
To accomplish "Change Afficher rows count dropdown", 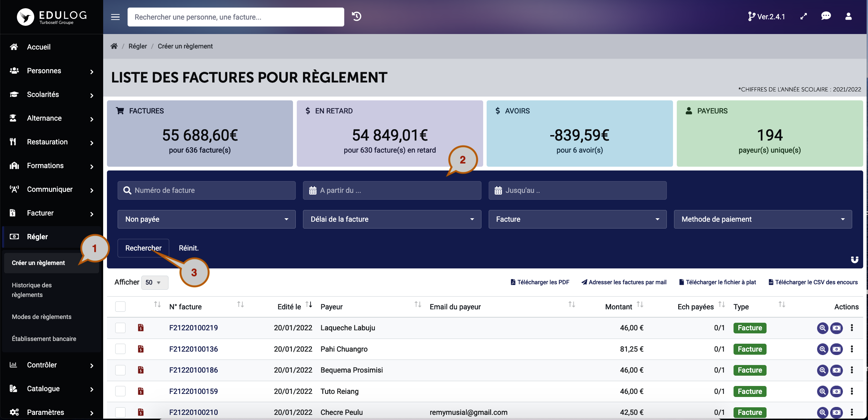I will (155, 283).
